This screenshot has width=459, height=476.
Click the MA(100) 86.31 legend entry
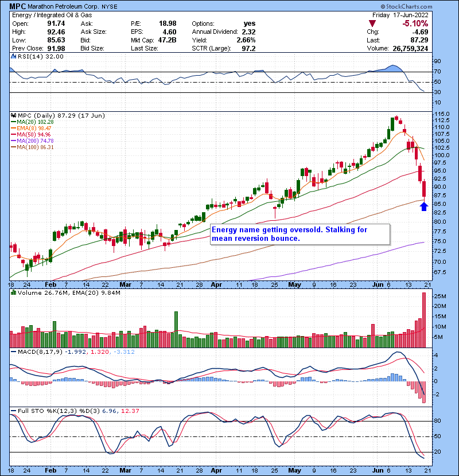click(33, 147)
